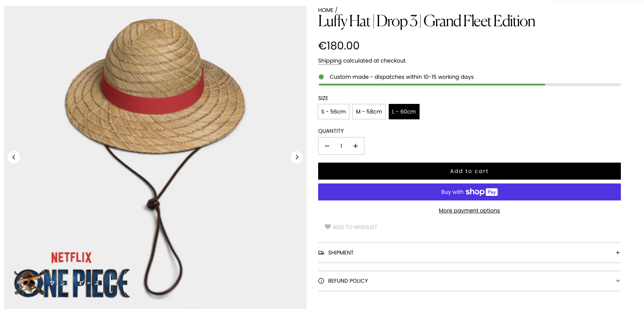
Task: Click the refund policy info icon
Action: coord(321,281)
